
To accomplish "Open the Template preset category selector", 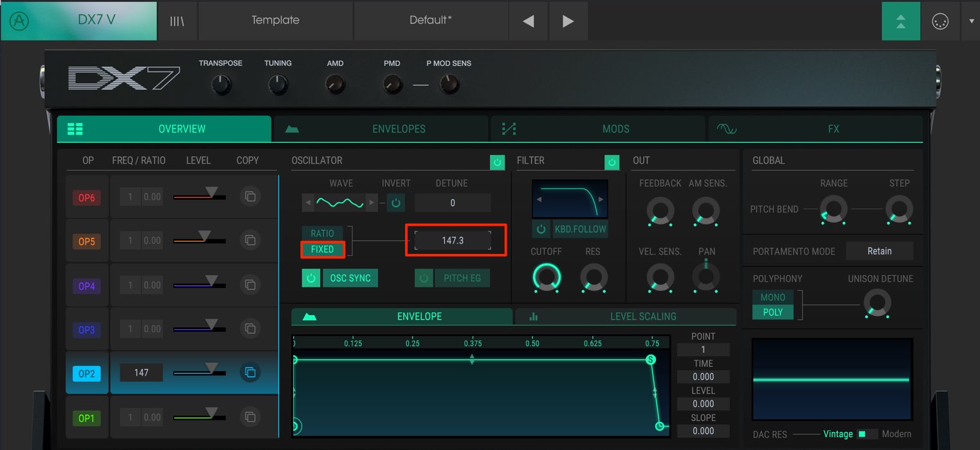I will [x=275, y=21].
